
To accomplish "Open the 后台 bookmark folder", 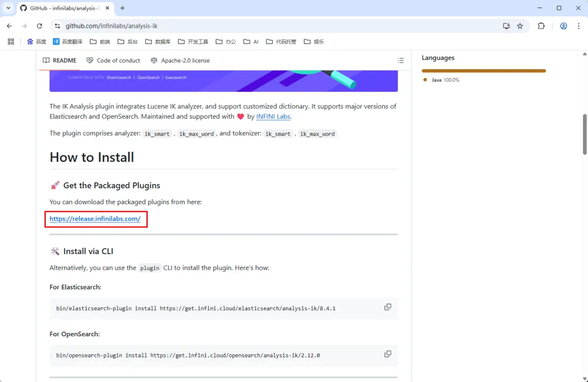I will [127, 41].
